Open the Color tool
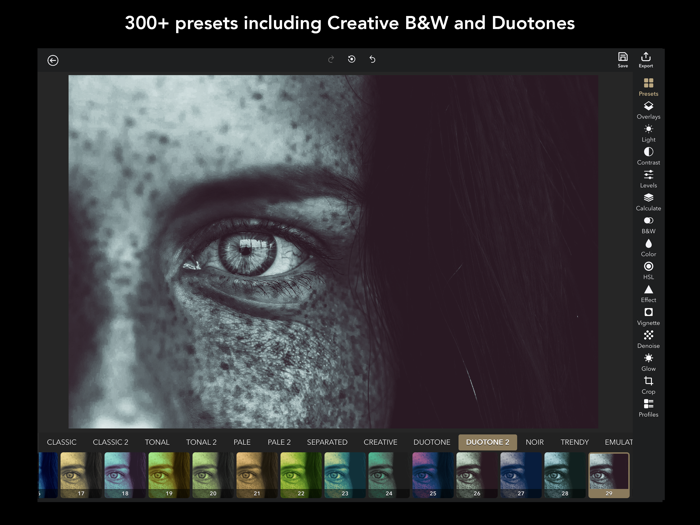Screen dimensions: 700x525 648,248
